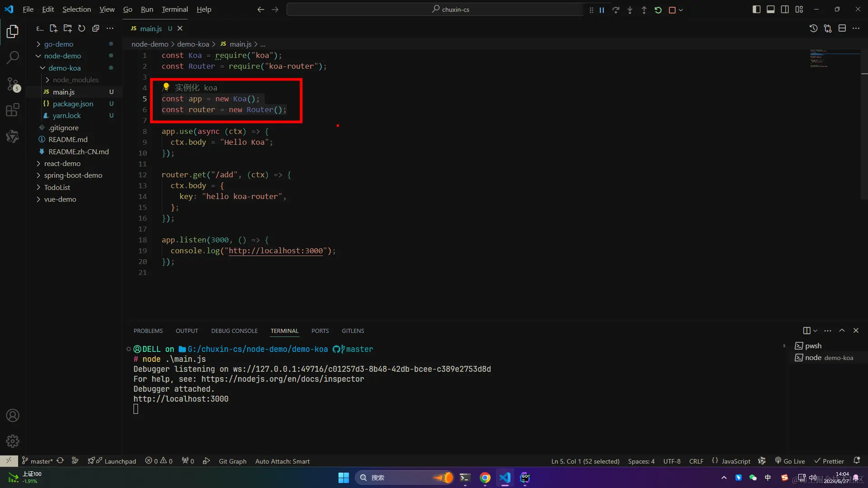Screen dimensions: 868x488
Task: Click the chuxin-cs command center search
Action: click(x=435, y=9)
